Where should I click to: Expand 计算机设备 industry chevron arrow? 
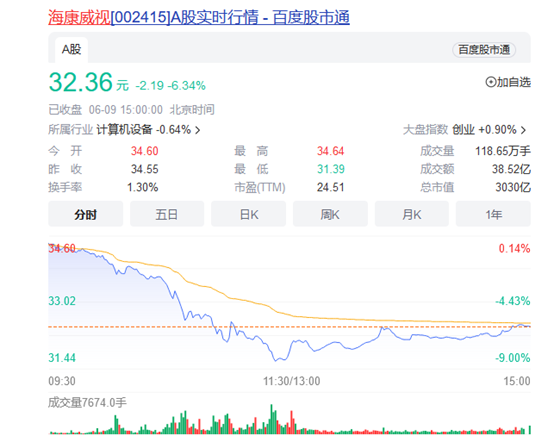198,130
